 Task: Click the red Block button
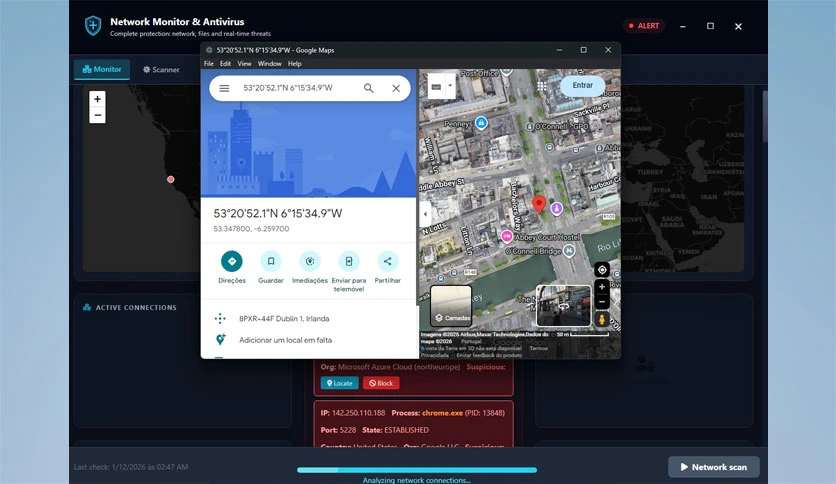tap(381, 383)
